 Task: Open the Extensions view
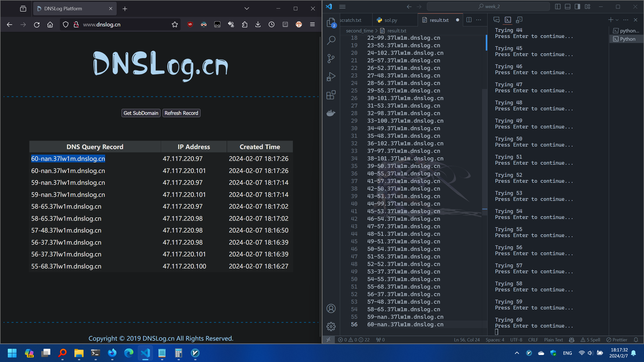[x=331, y=95]
